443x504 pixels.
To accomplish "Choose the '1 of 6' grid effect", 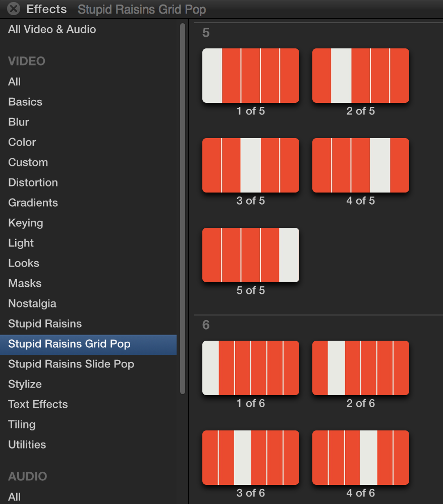I will click(x=251, y=368).
